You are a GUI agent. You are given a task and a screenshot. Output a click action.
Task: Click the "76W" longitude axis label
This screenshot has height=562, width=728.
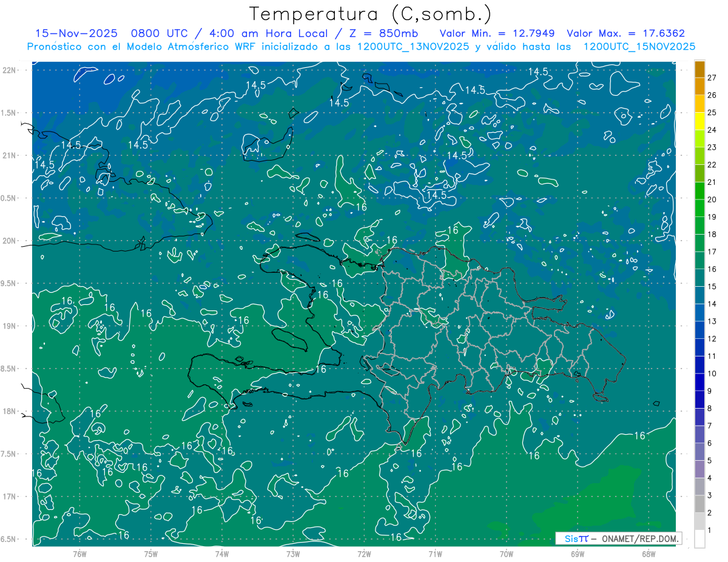79,554
